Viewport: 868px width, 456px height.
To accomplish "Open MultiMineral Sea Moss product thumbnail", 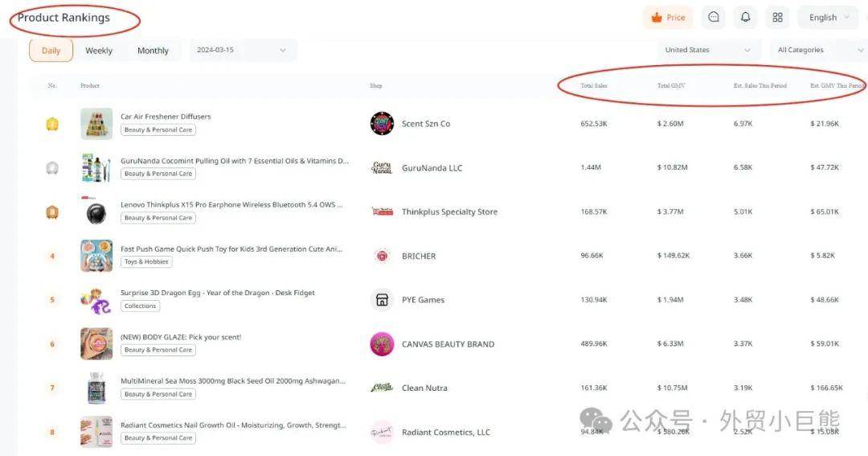I will 96,388.
